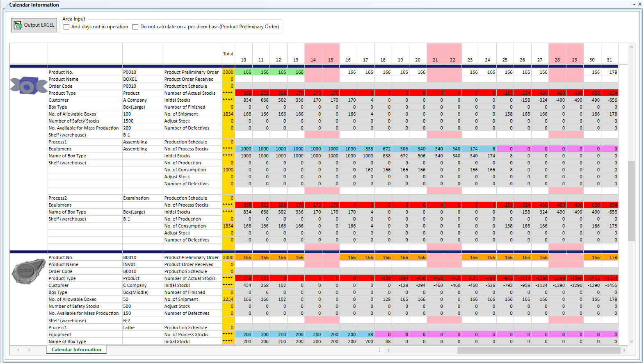This screenshot has height=364, width=644.
Task: Click the Process1 value Lathe
Action: click(129, 328)
